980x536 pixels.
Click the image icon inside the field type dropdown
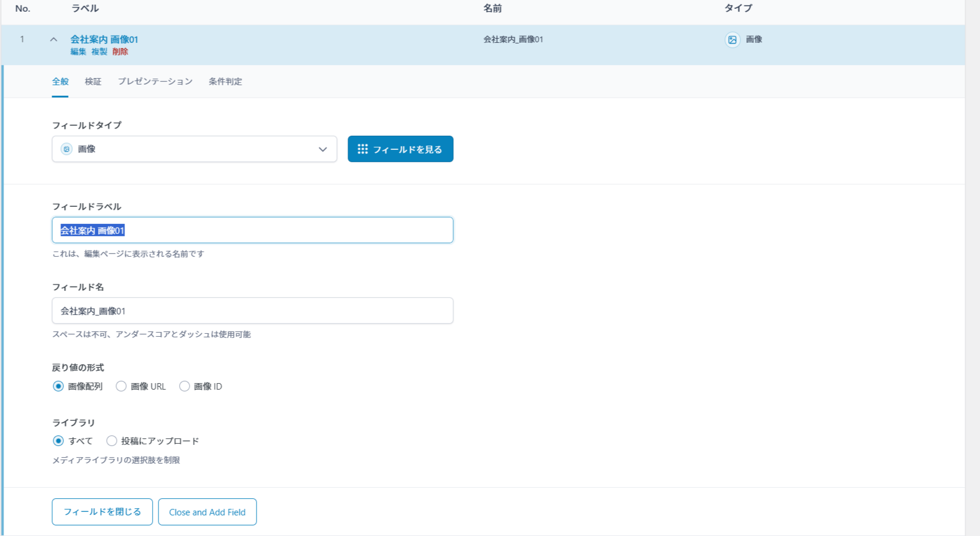click(66, 149)
